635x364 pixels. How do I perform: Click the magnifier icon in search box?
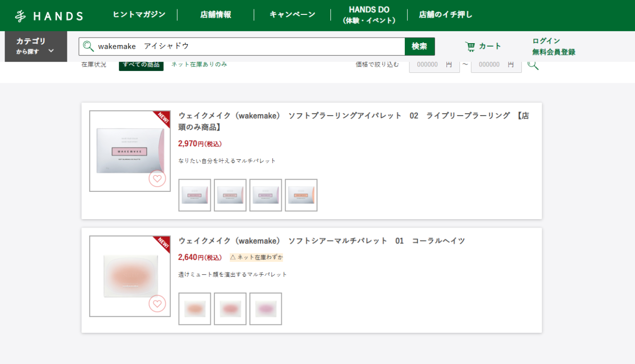[88, 46]
